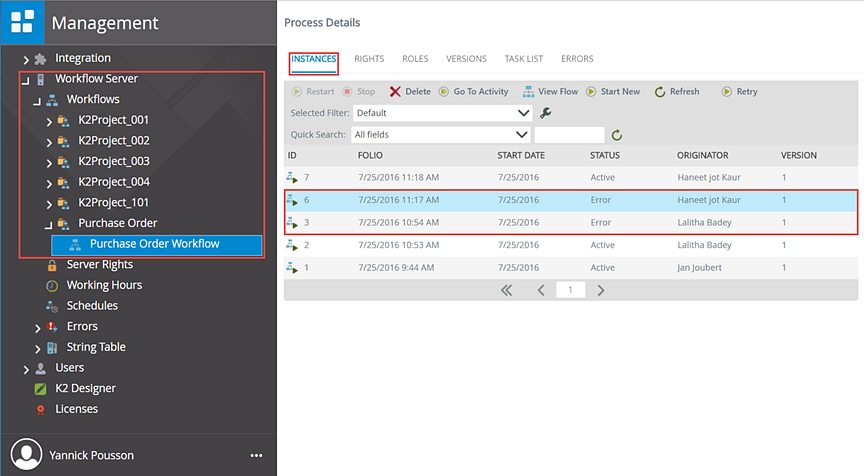Click in the quick search text box

tap(569, 134)
